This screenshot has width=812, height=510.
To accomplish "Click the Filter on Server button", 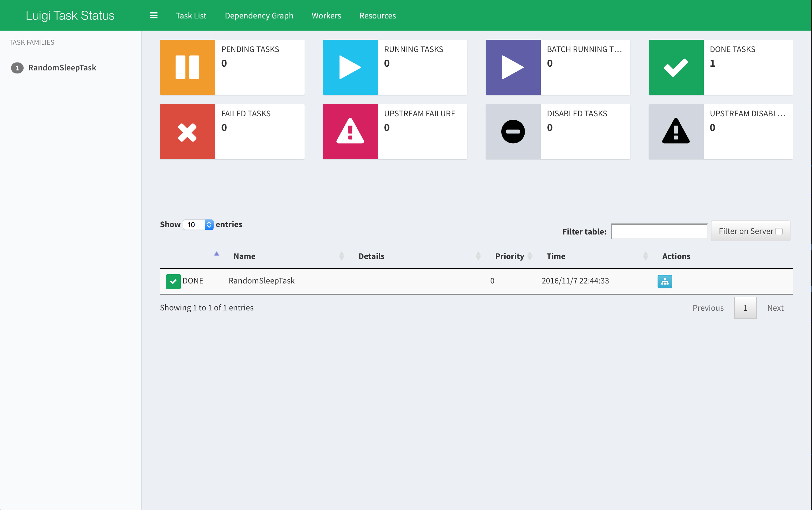I will (750, 231).
